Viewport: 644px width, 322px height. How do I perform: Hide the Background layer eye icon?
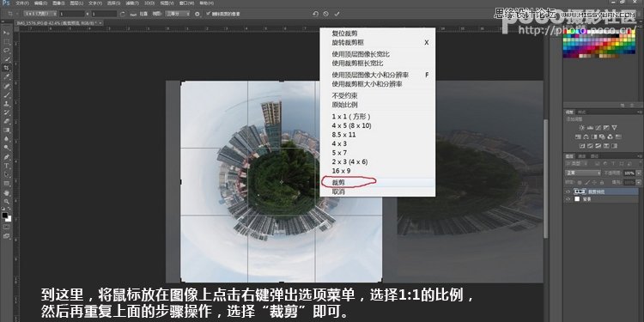click(568, 199)
